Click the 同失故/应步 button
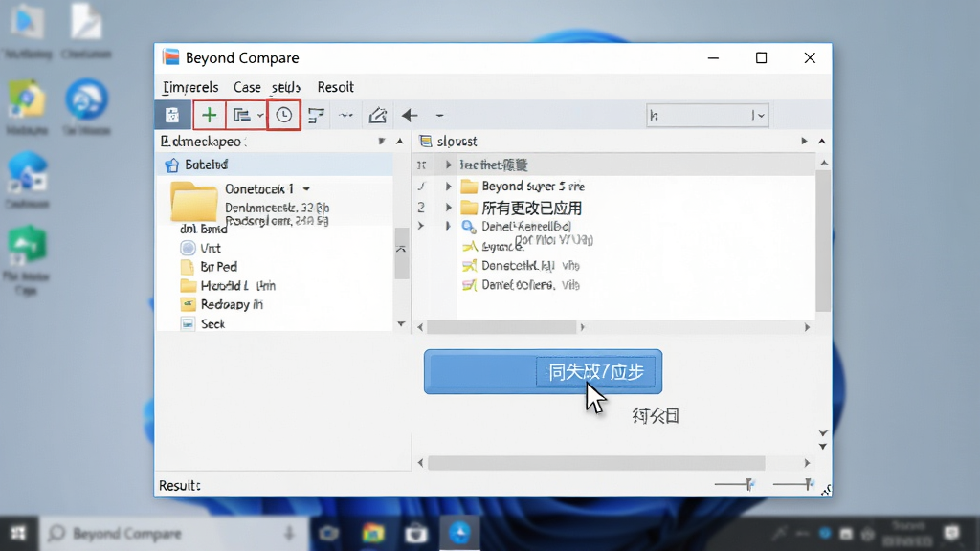Viewport: 980px width, 551px height. point(544,372)
